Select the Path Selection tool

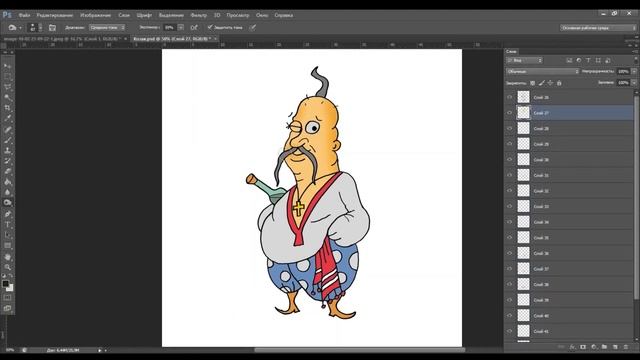coord(7,235)
